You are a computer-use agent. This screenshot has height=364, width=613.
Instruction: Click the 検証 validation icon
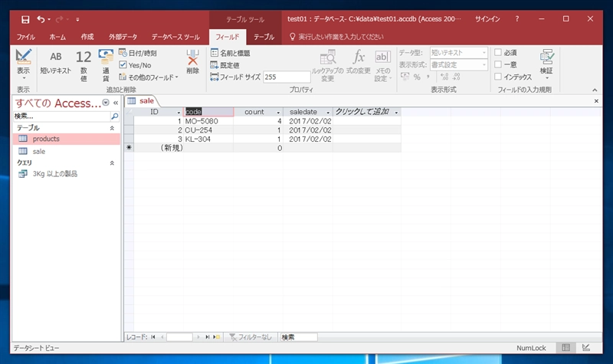[x=546, y=64]
